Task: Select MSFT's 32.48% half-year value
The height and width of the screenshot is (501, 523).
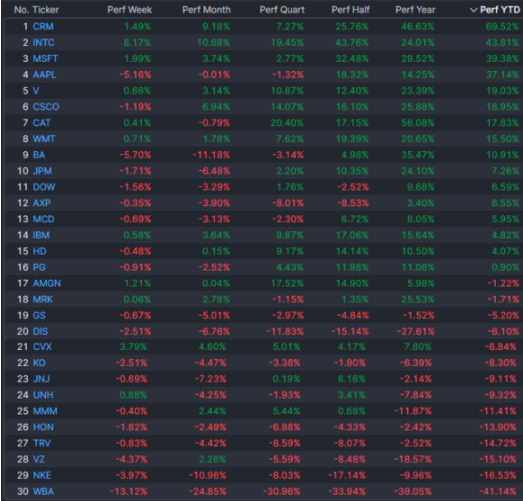Action: (352, 58)
